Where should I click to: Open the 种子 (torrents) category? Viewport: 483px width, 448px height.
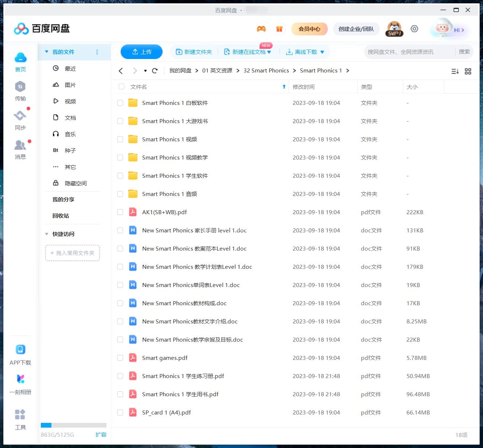point(70,150)
